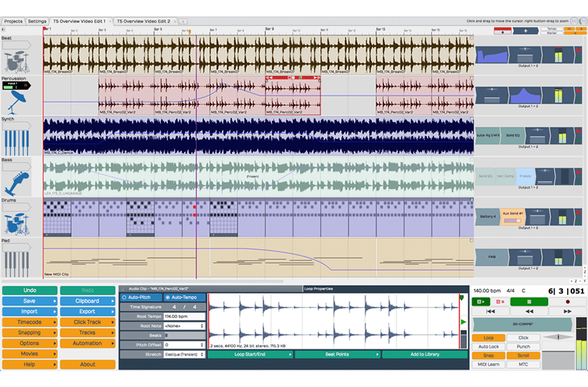This screenshot has height=387, width=588.
Task: Open the Projects tab
Action: point(13,21)
